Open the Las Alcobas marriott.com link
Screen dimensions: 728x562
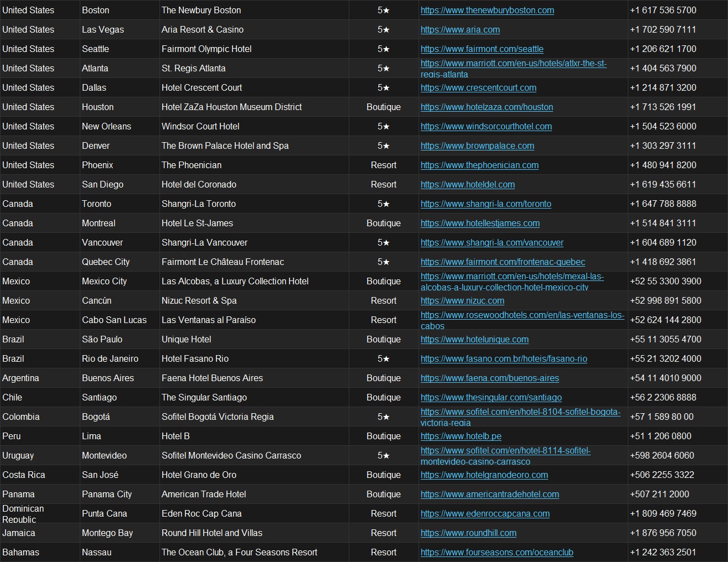point(512,281)
